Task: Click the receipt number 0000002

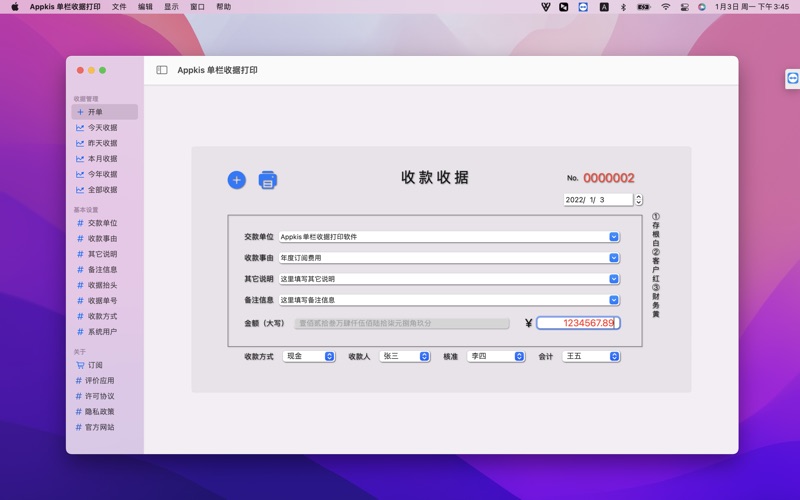Action: point(609,178)
